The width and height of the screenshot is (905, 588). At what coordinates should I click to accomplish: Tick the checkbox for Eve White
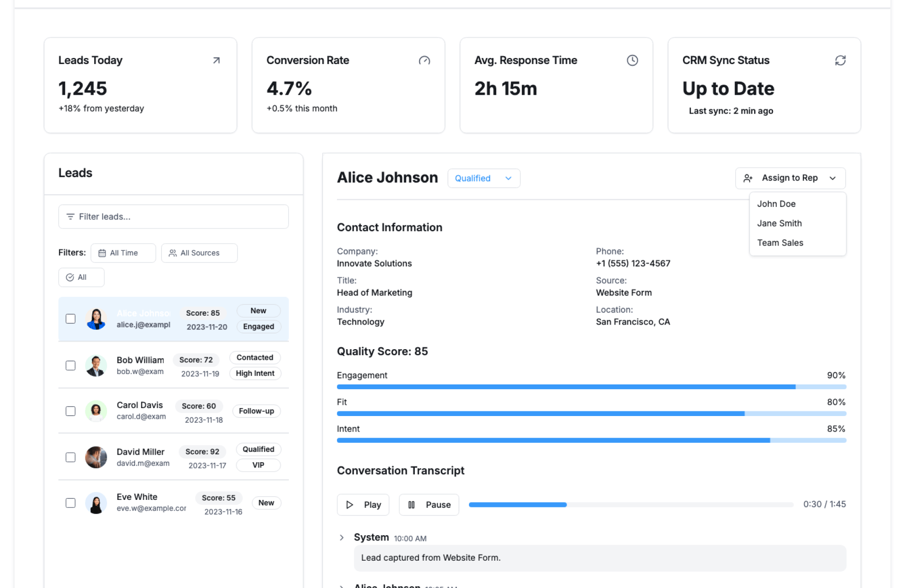click(71, 503)
